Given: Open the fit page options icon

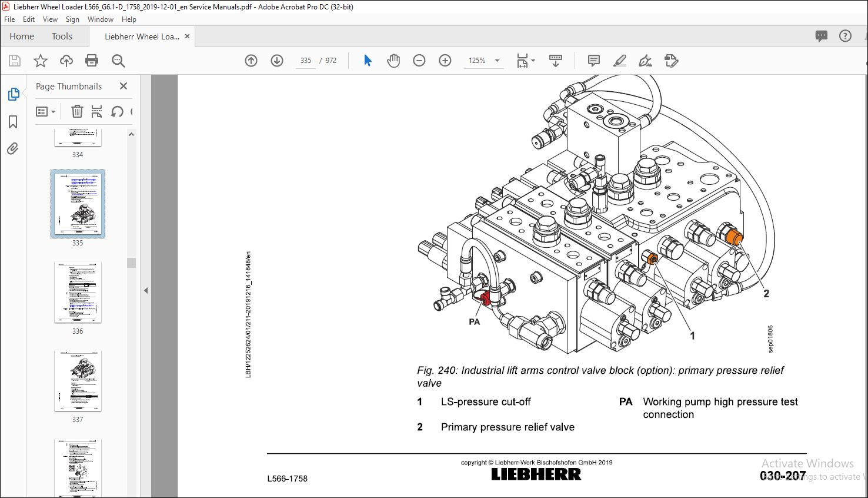Looking at the screenshot, I should tap(522, 61).
